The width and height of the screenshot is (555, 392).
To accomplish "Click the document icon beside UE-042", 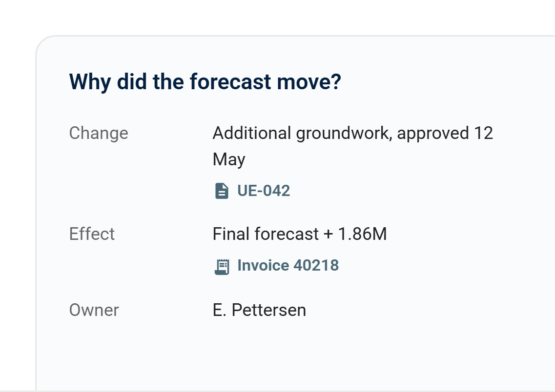I will tap(222, 191).
